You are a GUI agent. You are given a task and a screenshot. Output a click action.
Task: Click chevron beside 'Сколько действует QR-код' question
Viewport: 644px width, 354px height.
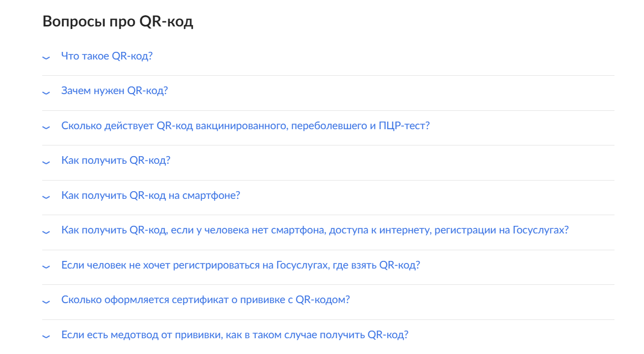(x=46, y=127)
